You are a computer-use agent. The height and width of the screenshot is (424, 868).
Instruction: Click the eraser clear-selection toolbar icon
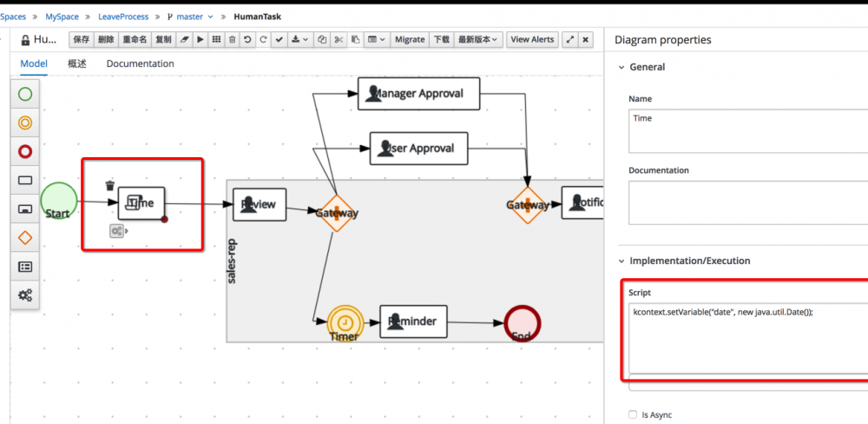(x=185, y=40)
